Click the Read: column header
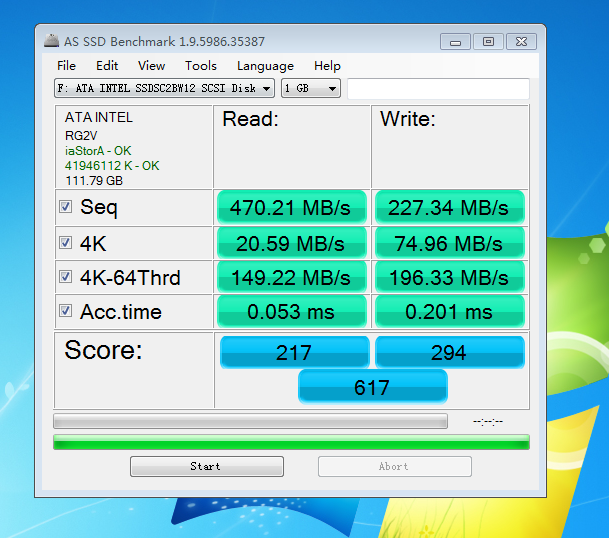The image size is (609, 538). [251, 119]
